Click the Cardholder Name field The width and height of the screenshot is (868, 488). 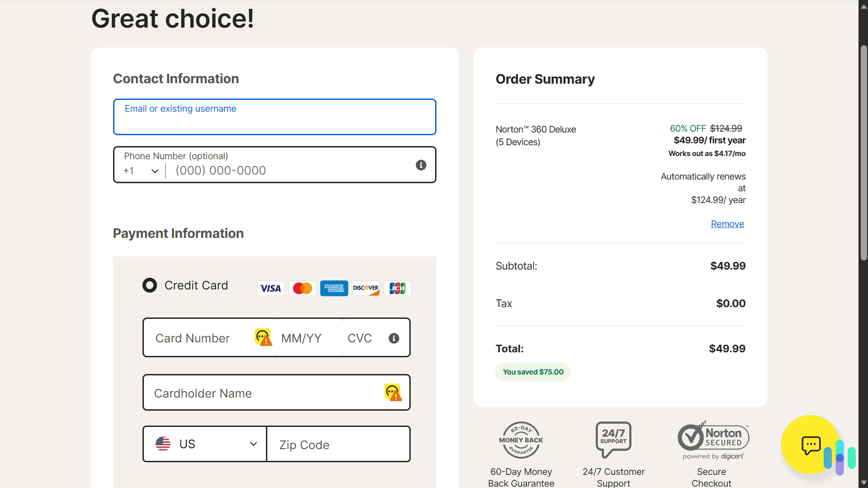pyautogui.click(x=276, y=393)
